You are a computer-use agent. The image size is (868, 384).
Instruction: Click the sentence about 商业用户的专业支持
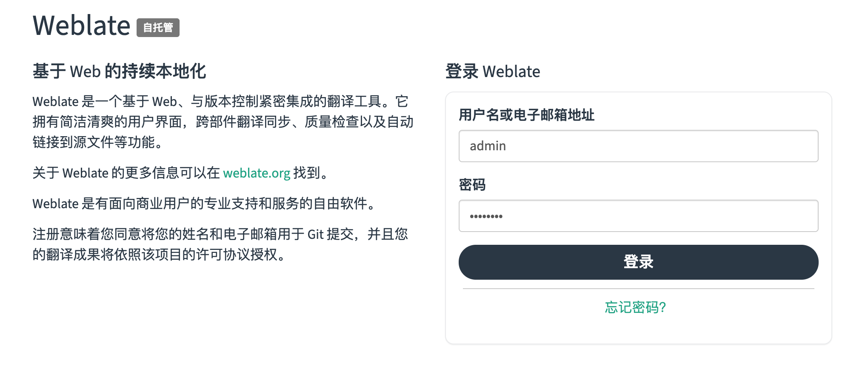point(205,203)
